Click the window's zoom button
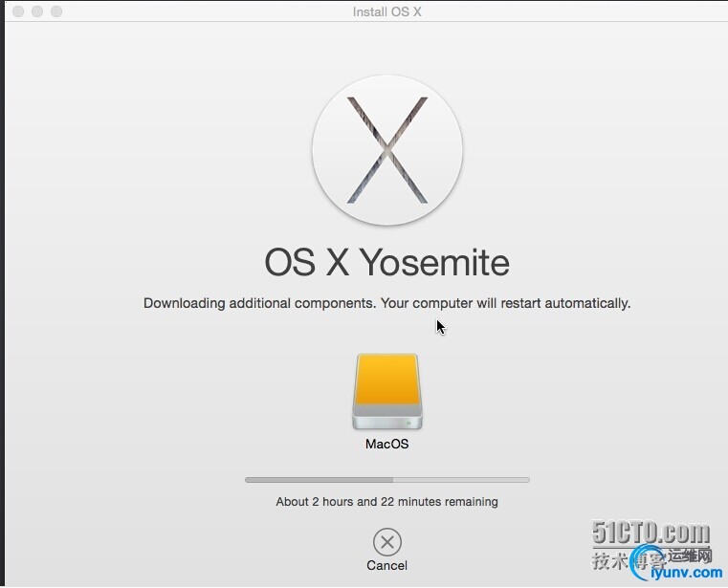Screen dimensions: 728x588 (x=56, y=11)
